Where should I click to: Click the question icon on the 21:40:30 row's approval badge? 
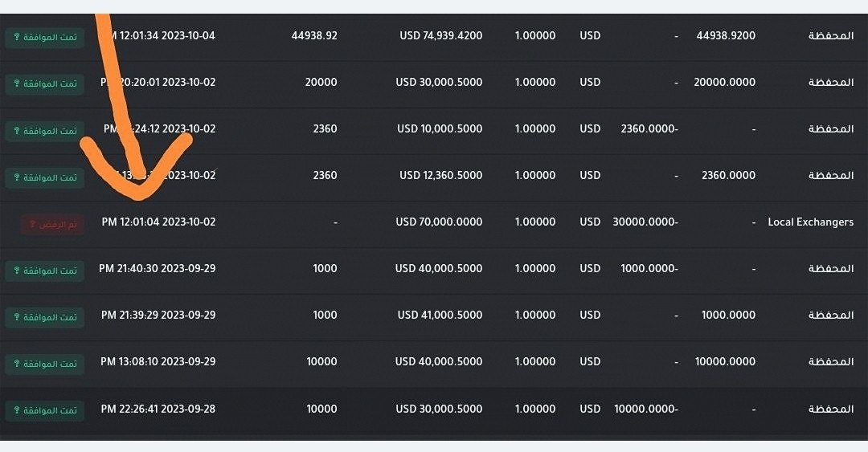pos(14,271)
